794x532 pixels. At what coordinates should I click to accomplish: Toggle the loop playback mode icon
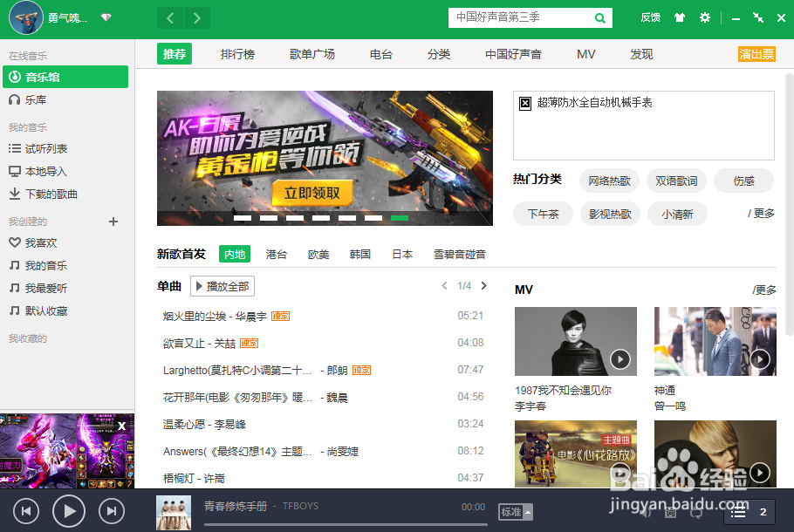(696, 512)
